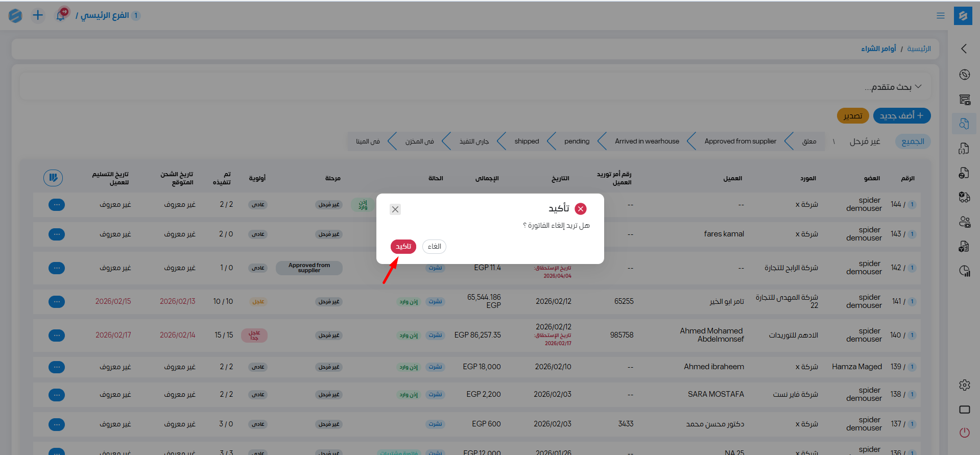980x455 pixels.
Task: Select the Arrived in wearhouse stage tab
Action: click(647, 141)
